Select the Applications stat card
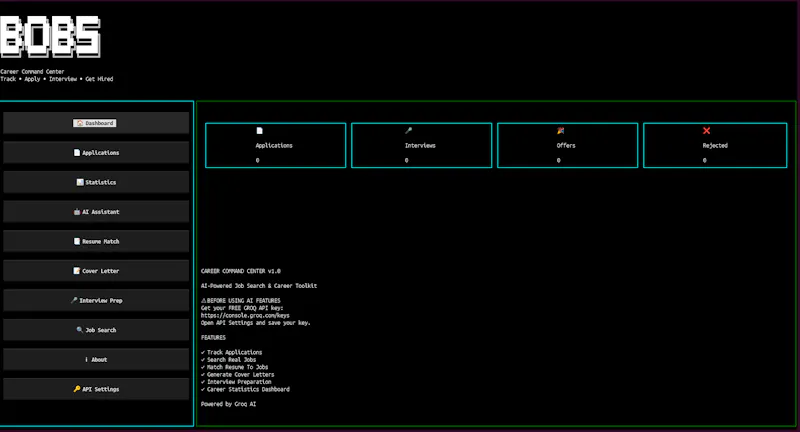Screen dimensions: 800x432 point(276,145)
